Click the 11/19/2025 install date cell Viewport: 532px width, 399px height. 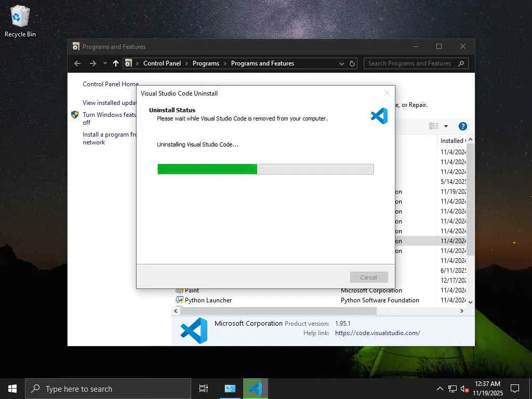(453, 191)
